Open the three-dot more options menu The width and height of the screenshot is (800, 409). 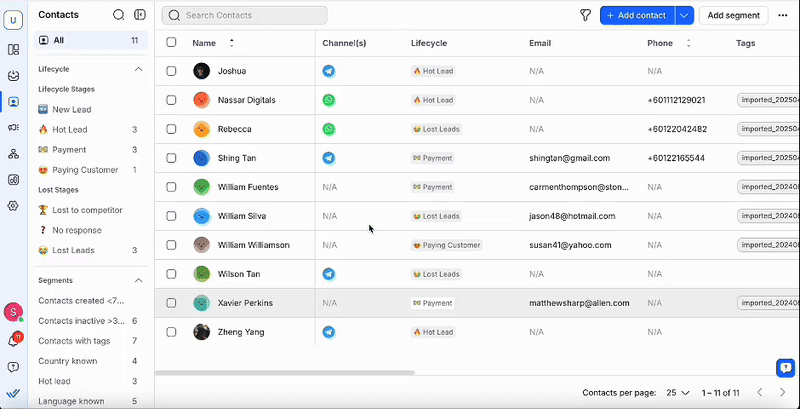[782, 15]
